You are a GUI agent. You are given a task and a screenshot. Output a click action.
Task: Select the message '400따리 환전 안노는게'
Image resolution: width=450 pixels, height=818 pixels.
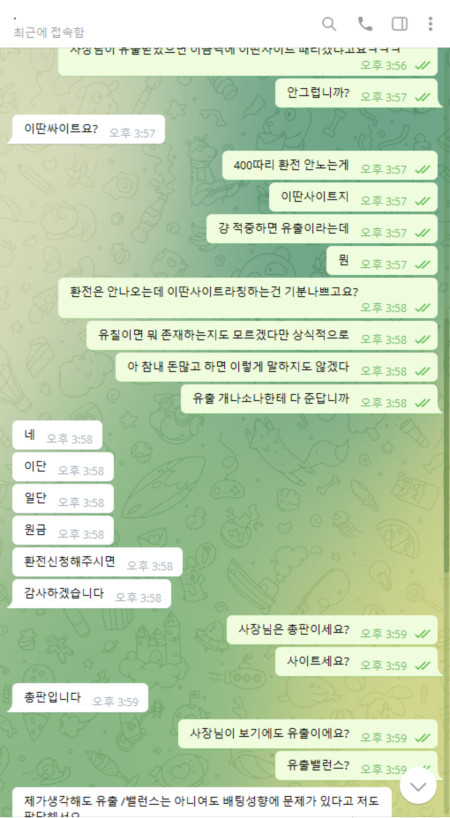(330, 165)
